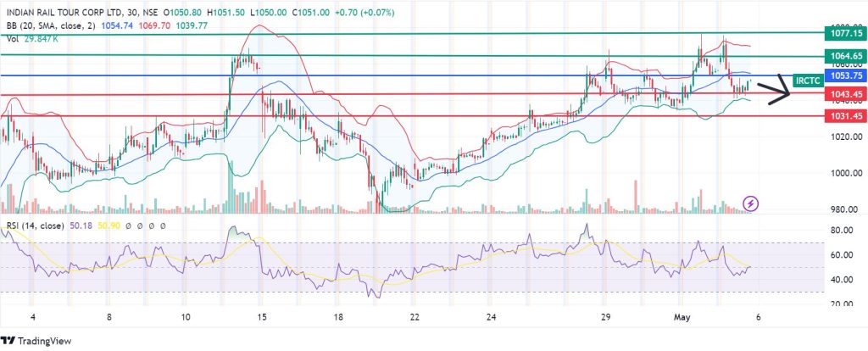Screen dimensions: 868x351
Task: Click the May label on the date axis
Action: pyautogui.click(x=681, y=317)
